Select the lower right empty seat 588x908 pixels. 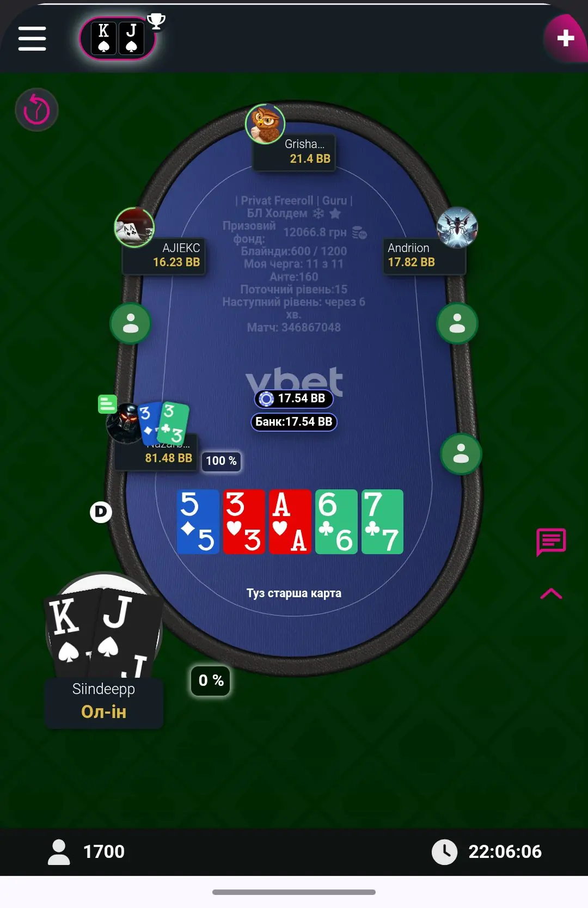[x=461, y=453]
